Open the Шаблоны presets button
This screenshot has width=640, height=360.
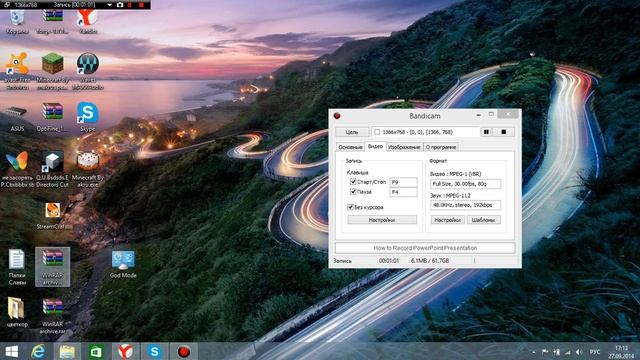[483, 220]
